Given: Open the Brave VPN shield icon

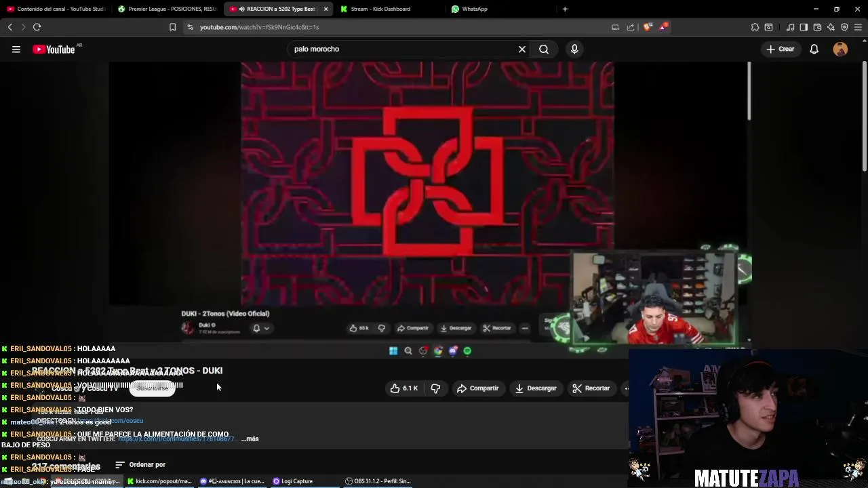Looking at the screenshot, I should (x=844, y=27).
